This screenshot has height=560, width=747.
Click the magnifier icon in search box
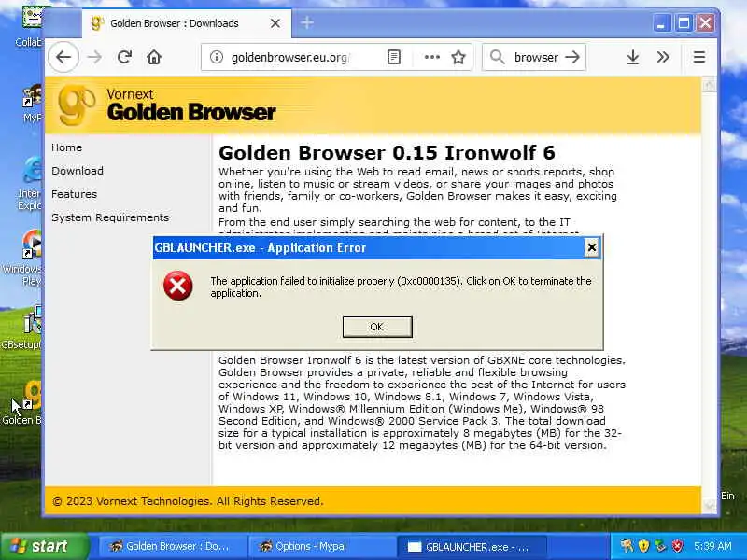tap(497, 57)
